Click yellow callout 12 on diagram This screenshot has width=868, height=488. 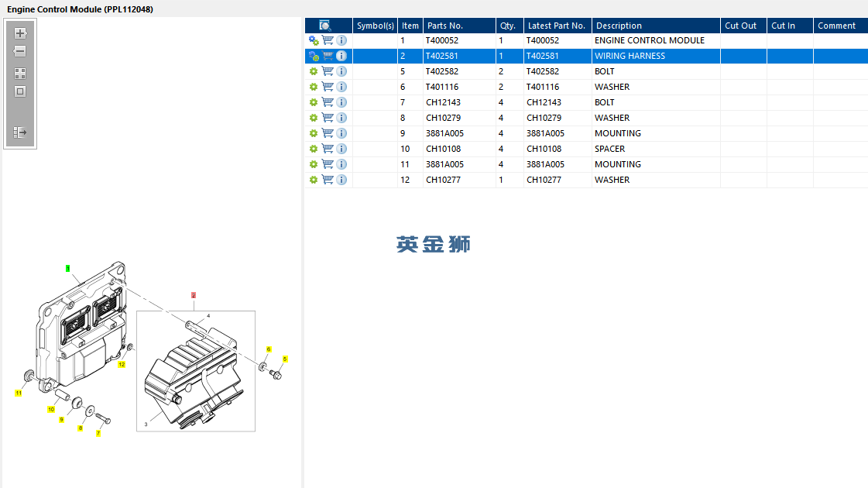click(122, 365)
